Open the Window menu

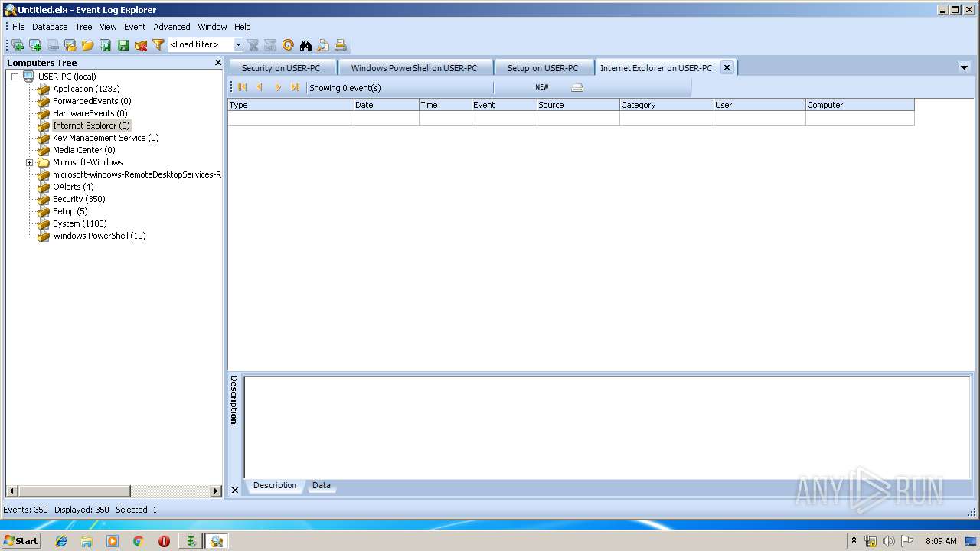coord(212,27)
